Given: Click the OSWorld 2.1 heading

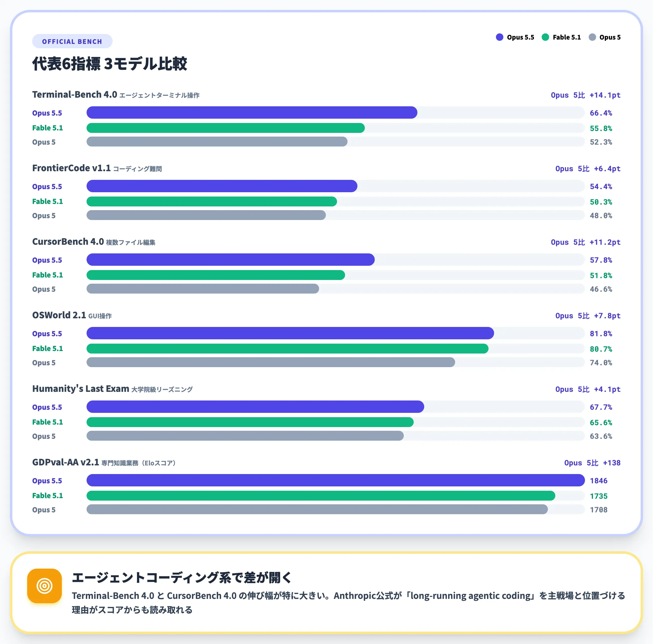Looking at the screenshot, I should 59,315.
